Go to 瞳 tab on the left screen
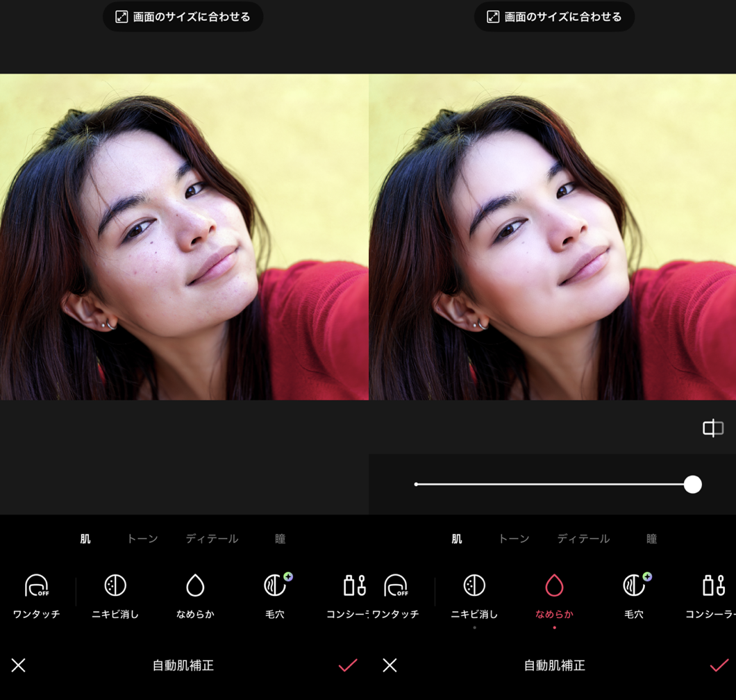The width and height of the screenshot is (736, 700). tap(280, 539)
